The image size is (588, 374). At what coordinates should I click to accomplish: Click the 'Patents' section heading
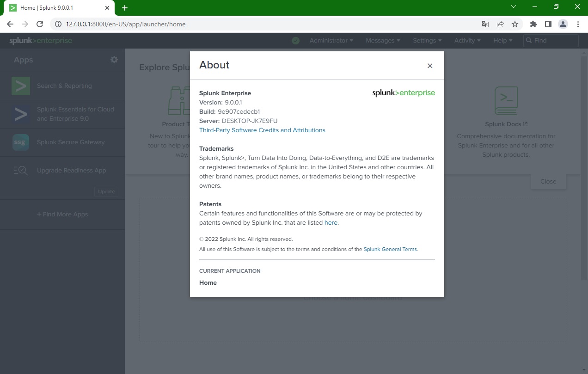pyautogui.click(x=210, y=204)
